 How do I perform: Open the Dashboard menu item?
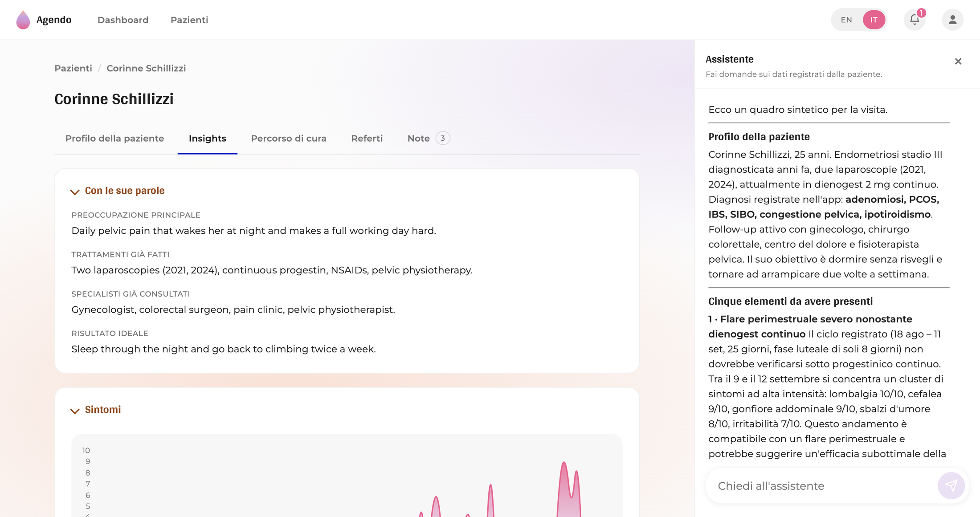click(x=123, y=20)
